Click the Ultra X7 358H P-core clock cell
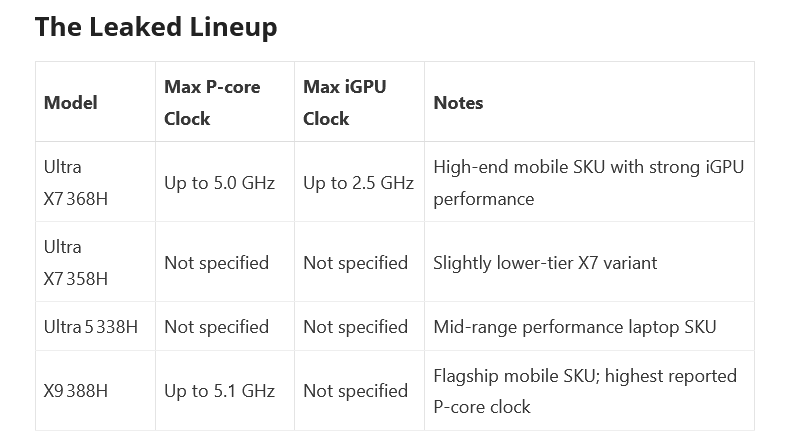 click(216, 263)
